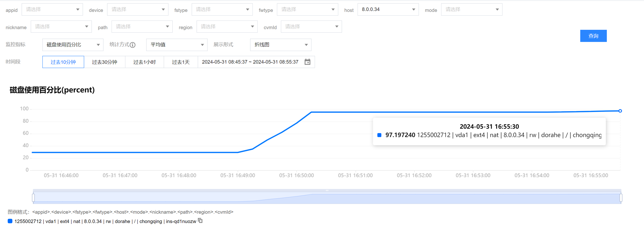This screenshot has height=228, width=644.
Task: Open the 监控指标 dropdown 磁盘使用百分比
Action: (73, 45)
